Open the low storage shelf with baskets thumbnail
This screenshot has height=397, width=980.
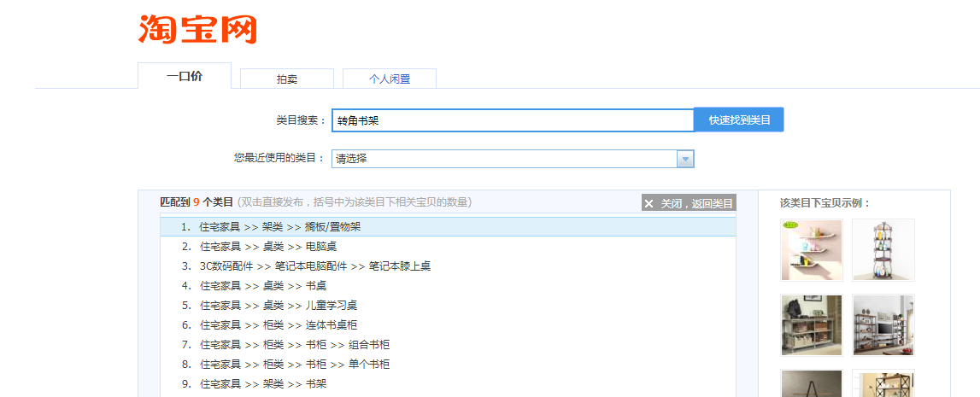(811, 325)
